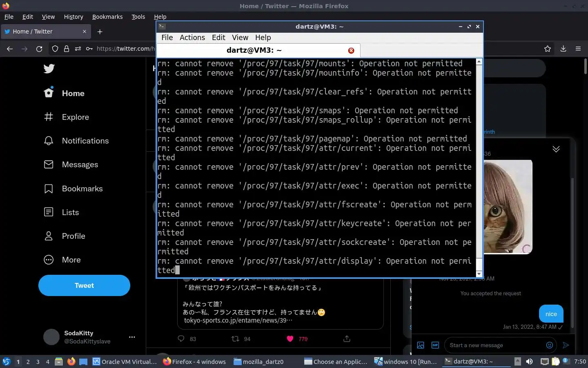Click the permissions icon in address bar
The image size is (588, 368).
78,49
